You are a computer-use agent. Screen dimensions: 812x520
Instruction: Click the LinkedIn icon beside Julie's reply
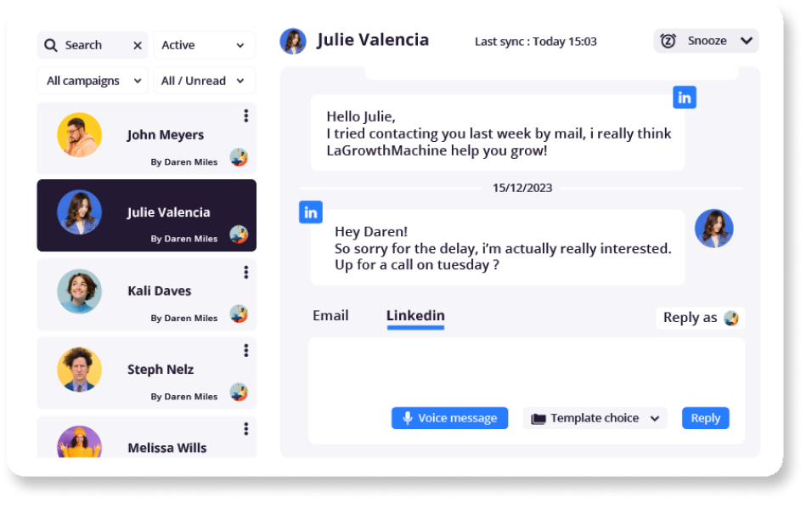coord(311,212)
